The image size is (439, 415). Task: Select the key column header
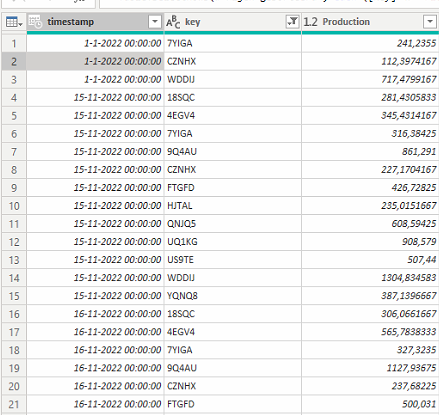(233, 22)
